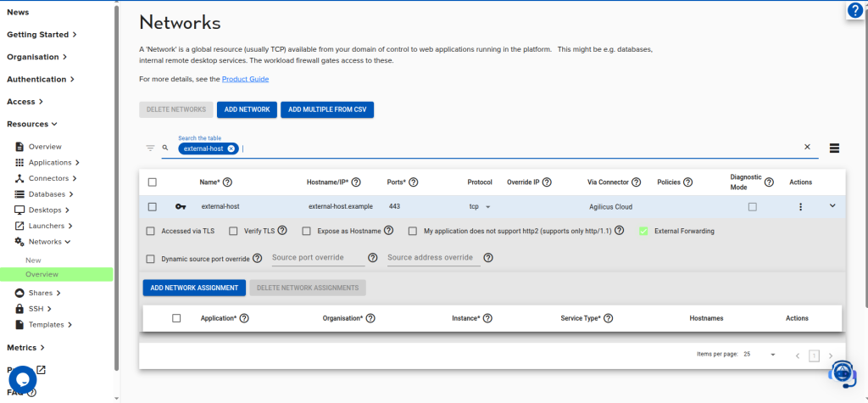
Task: Expand Desktops in the sidebar
Action: 49,210
